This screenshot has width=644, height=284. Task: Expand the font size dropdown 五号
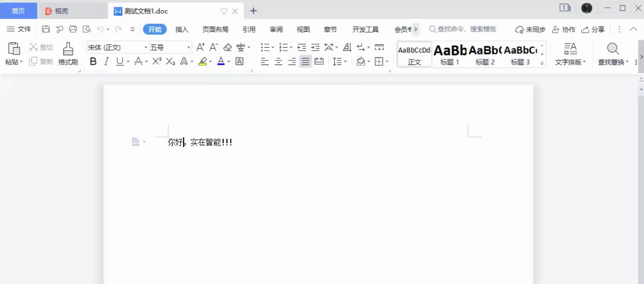coord(189,47)
